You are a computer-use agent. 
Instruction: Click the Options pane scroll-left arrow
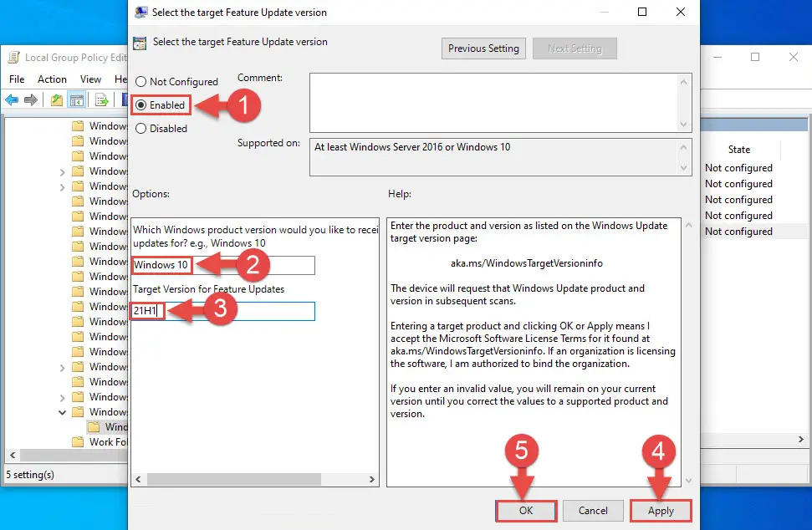138,480
